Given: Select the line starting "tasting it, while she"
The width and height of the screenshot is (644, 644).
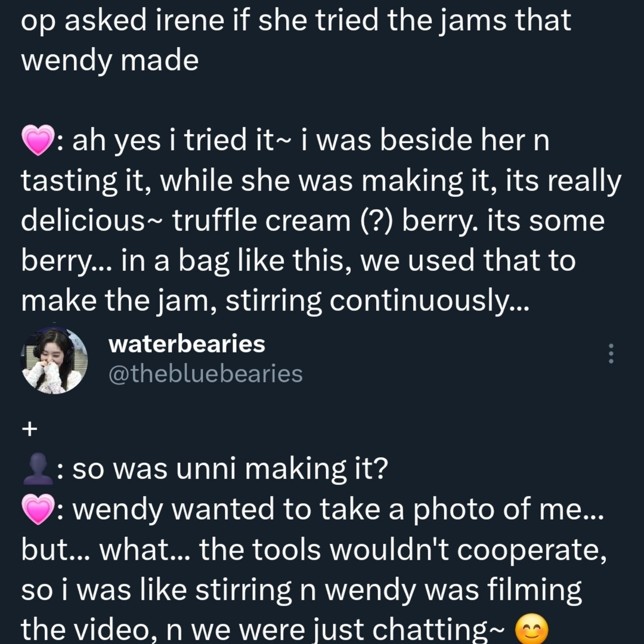Looking at the screenshot, I should click(321, 181).
